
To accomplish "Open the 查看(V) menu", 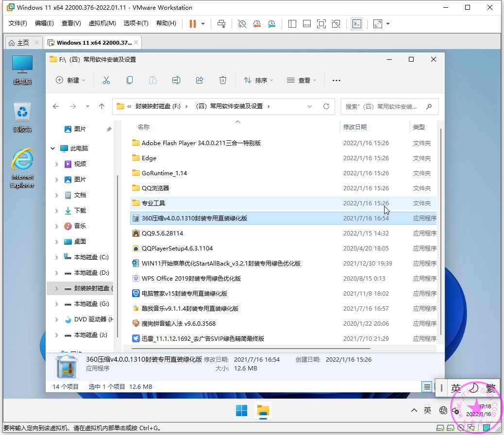I will (x=71, y=23).
